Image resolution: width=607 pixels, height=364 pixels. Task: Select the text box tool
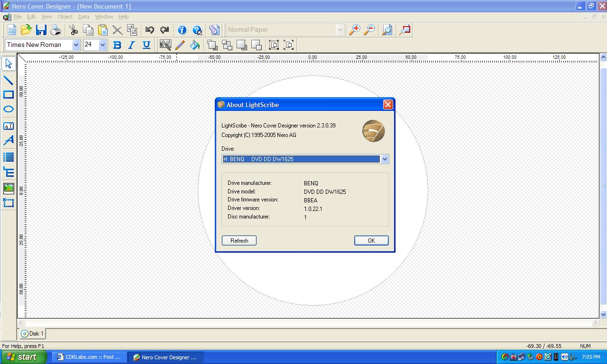coord(9,126)
